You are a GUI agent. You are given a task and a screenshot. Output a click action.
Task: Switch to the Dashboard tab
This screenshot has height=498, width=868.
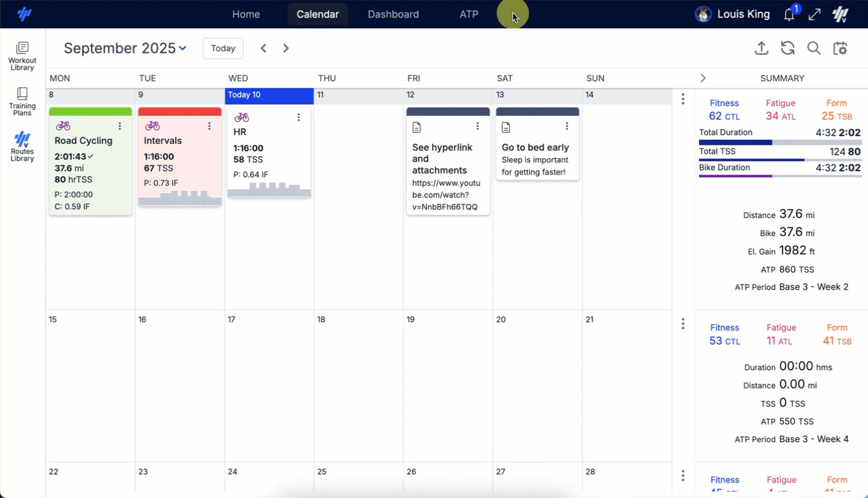[x=393, y=14]
